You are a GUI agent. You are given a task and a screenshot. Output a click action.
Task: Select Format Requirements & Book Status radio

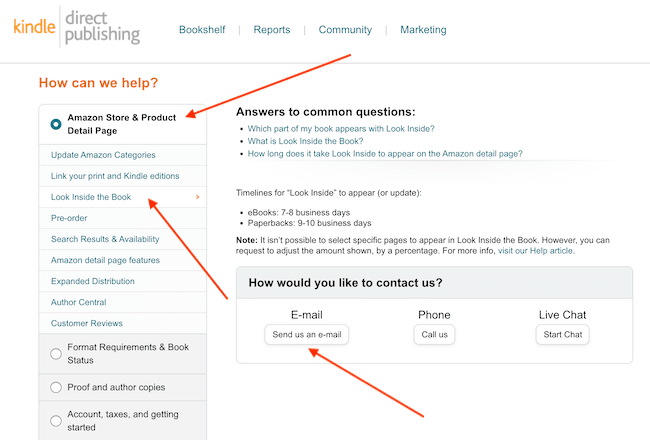click(x=56, y=352)
